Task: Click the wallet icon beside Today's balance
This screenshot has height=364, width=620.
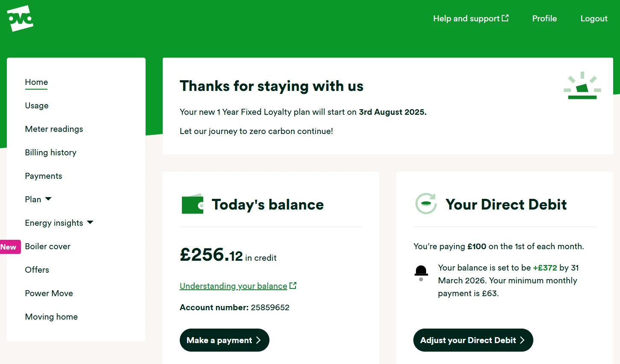Action: (x=193, y=204)
